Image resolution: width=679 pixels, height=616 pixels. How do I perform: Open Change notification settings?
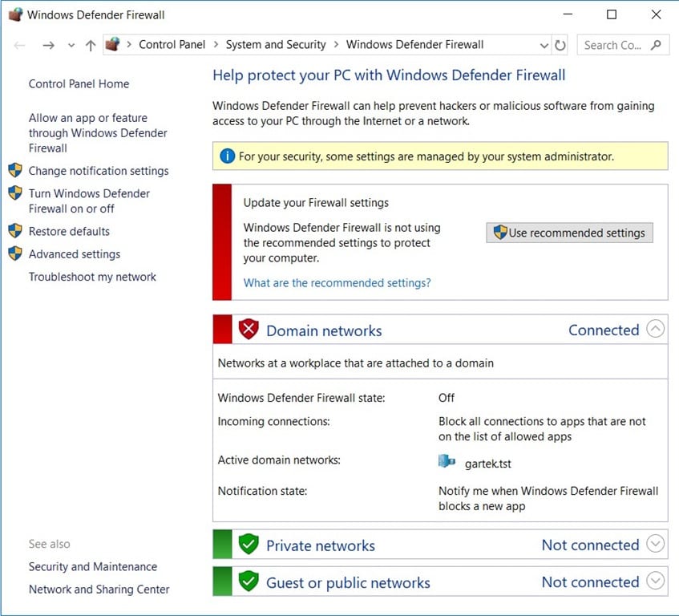99,171
